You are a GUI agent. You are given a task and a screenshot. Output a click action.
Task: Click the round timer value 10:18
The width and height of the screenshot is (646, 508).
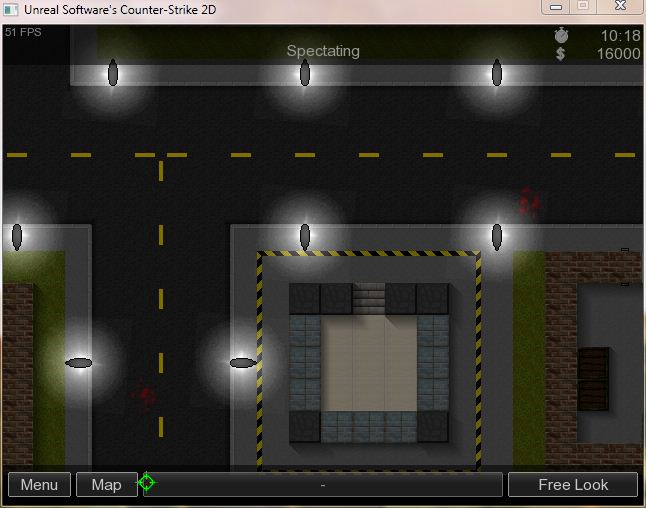coord(620,36)
